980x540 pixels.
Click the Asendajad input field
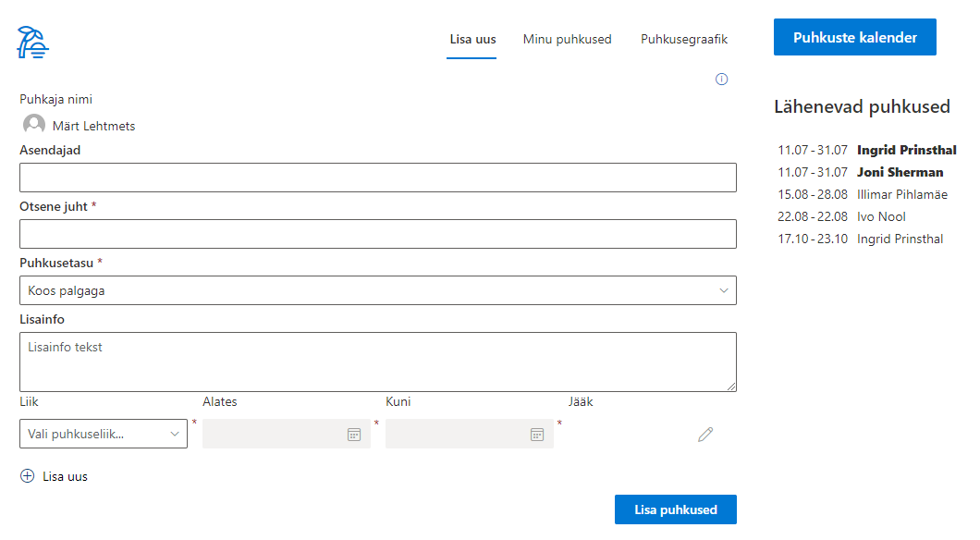point(377,178)
